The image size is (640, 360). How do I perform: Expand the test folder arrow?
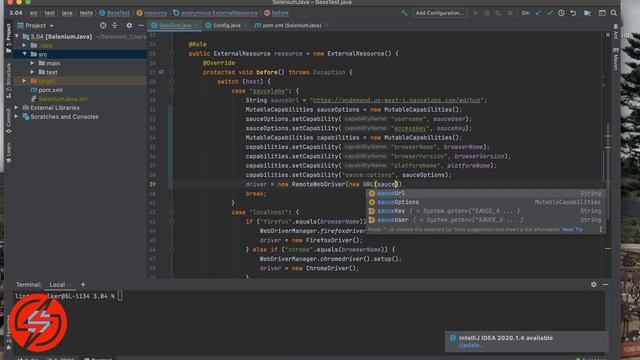tap(32, 72)
